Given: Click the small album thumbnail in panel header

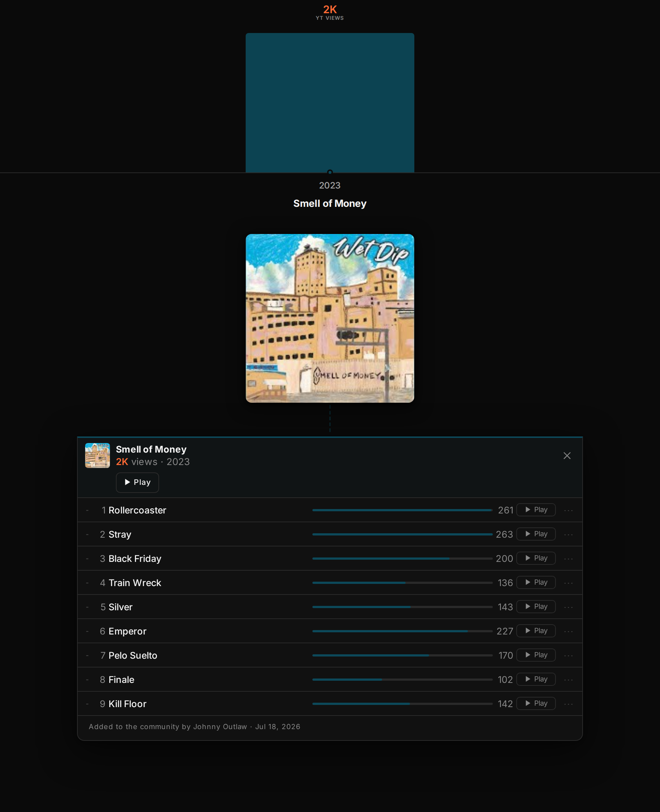Looking at the screenshot, I should tap(97, 455).
